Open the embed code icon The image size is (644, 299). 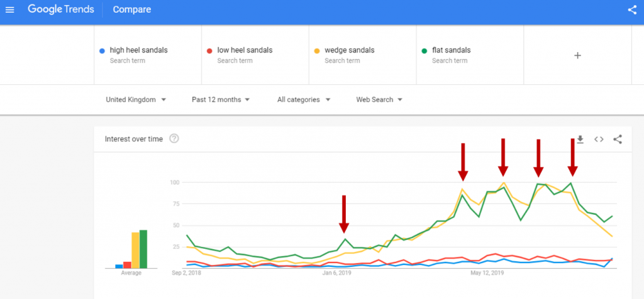point(599,139)
